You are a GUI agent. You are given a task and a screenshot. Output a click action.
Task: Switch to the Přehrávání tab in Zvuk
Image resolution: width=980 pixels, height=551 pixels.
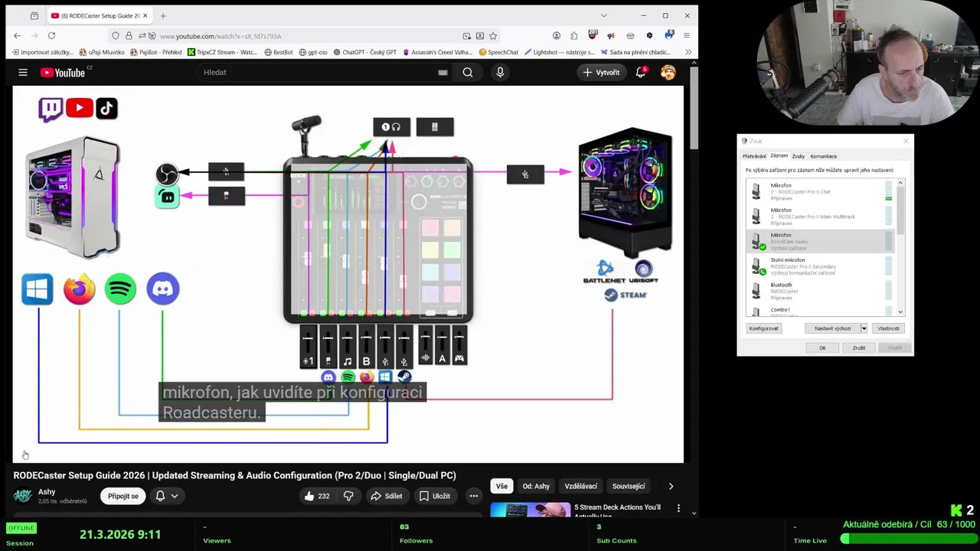coord(754,156)
